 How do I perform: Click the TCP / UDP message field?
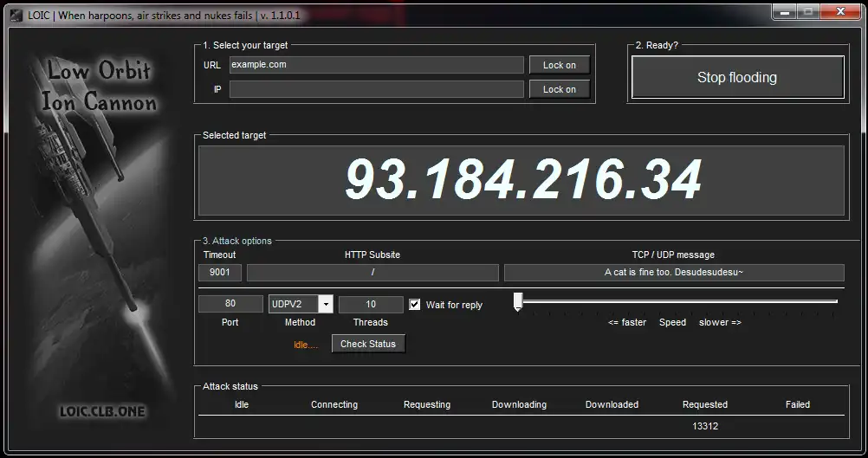coord(674,272)
